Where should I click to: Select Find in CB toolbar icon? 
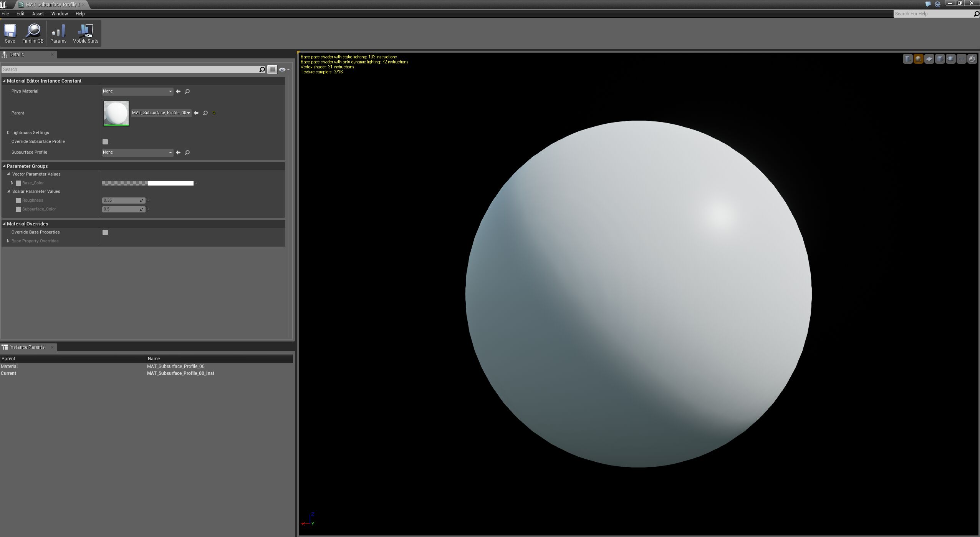coord(33,33)
